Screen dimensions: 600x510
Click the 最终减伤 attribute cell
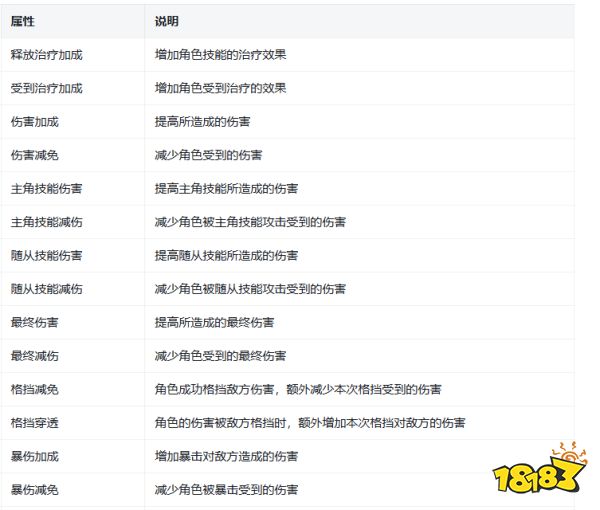tap(34, 356)
